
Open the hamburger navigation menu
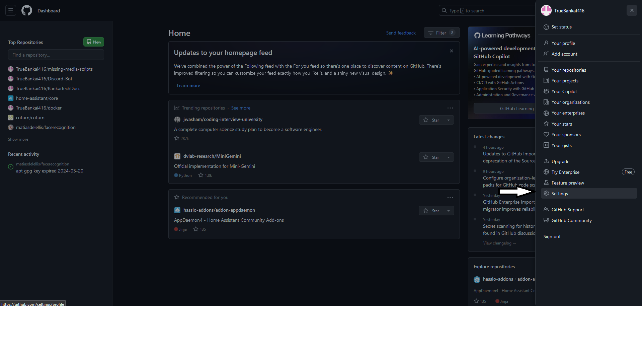coord(11,11)
